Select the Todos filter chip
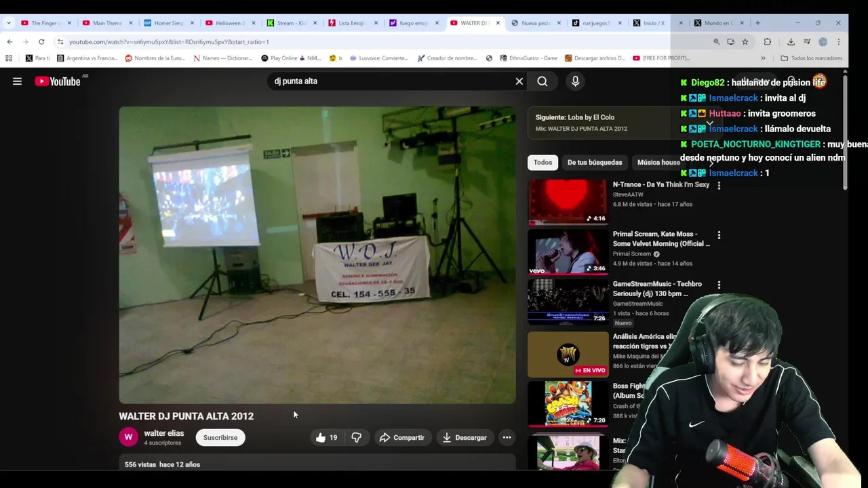Image resolution: width=868 pixels, height=488 pixels. coord(542,163)
